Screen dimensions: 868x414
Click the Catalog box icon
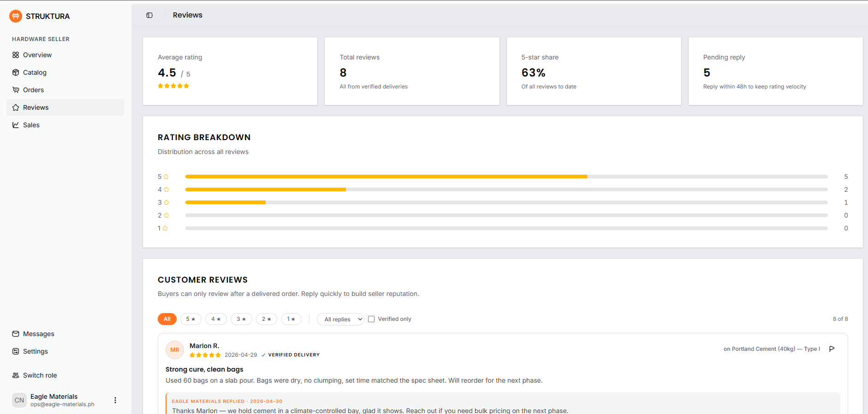coord(16,72)
